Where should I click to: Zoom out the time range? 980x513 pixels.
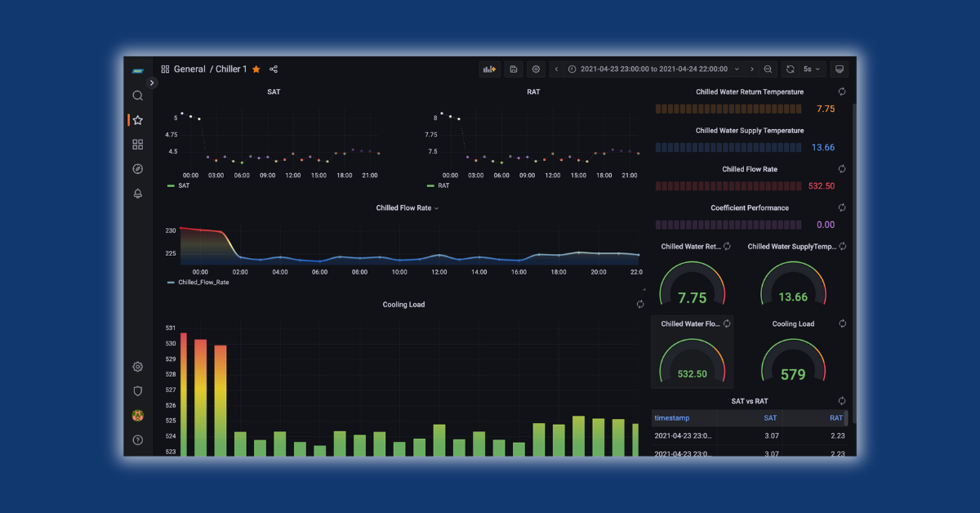pyautogui.click(x=768, y=69)
